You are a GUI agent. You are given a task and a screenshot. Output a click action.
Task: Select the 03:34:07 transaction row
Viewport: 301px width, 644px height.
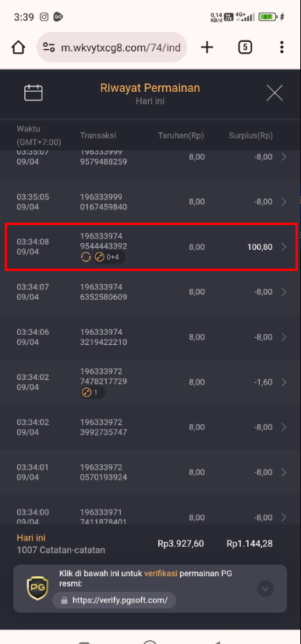[150, 292]
